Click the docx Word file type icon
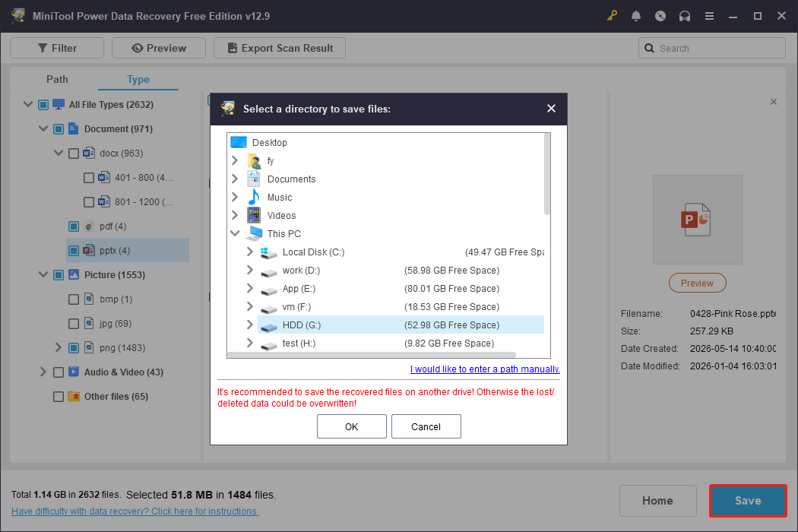This screenshot has width=798, height=532. coord(89,154)
